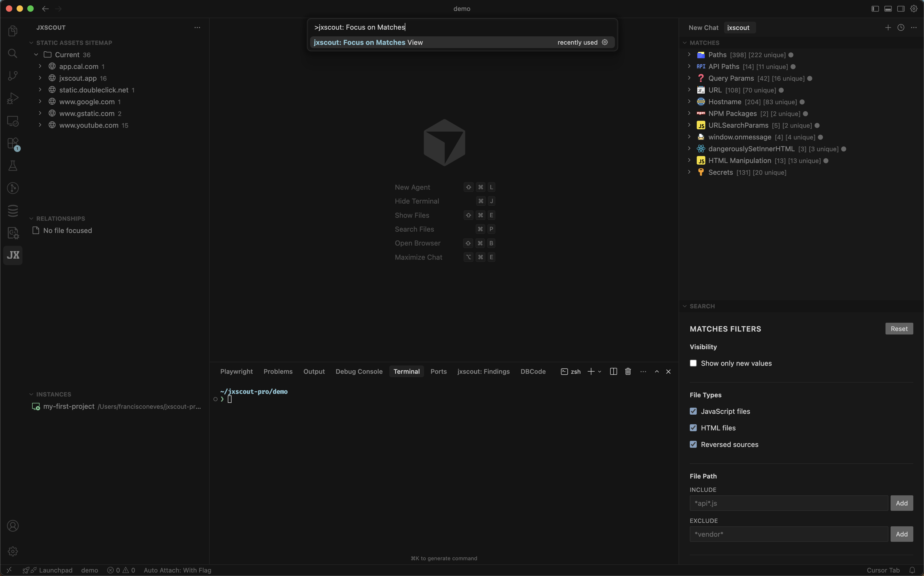The image size is (924, 576).
Task: Toggle bottom panel layout icon
Action: click(x=888, y=8)
